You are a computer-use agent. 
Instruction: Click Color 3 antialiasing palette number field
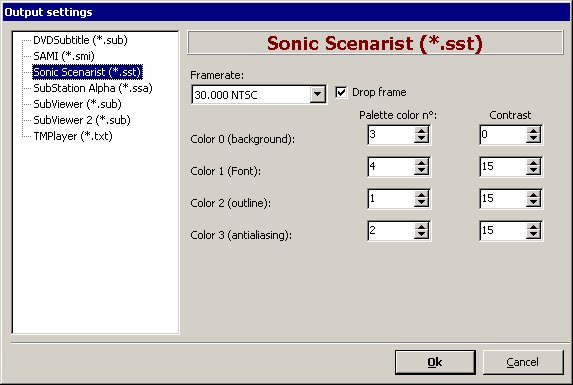coord(391,230)
